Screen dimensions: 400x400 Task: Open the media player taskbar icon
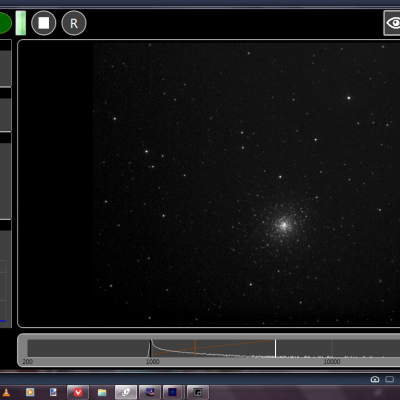(30, 392)
